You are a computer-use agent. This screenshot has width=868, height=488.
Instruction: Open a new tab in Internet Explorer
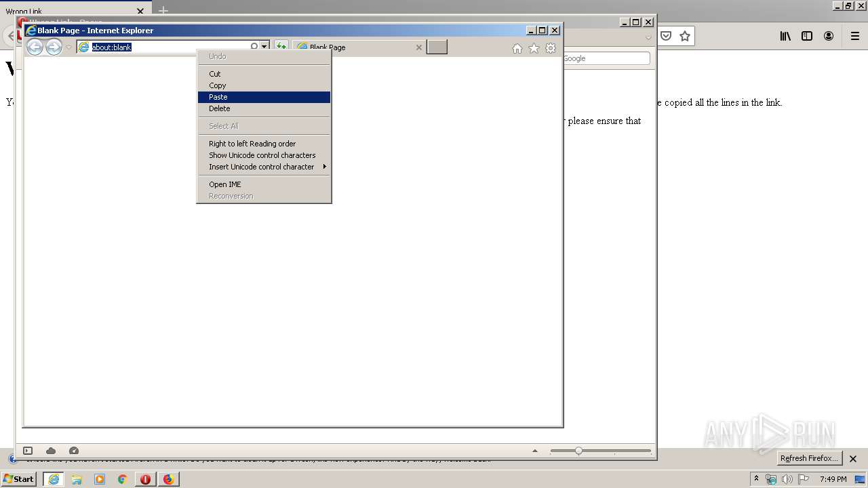[437, 47]
